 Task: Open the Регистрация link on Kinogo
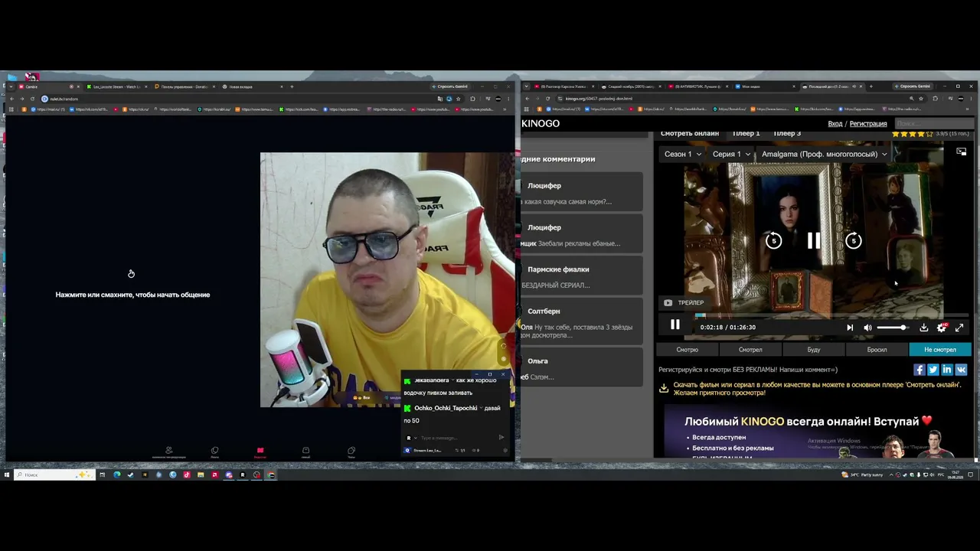pos(868,123)
